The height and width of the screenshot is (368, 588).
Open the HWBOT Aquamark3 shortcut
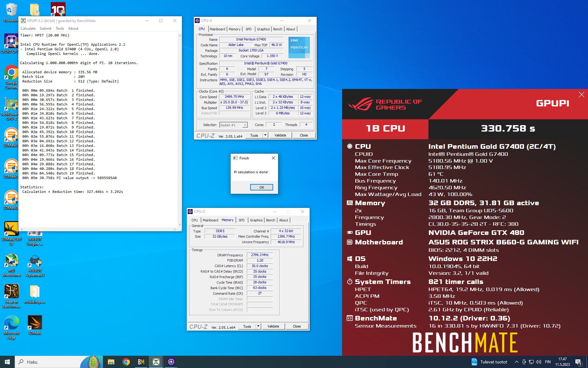(35, 266)
